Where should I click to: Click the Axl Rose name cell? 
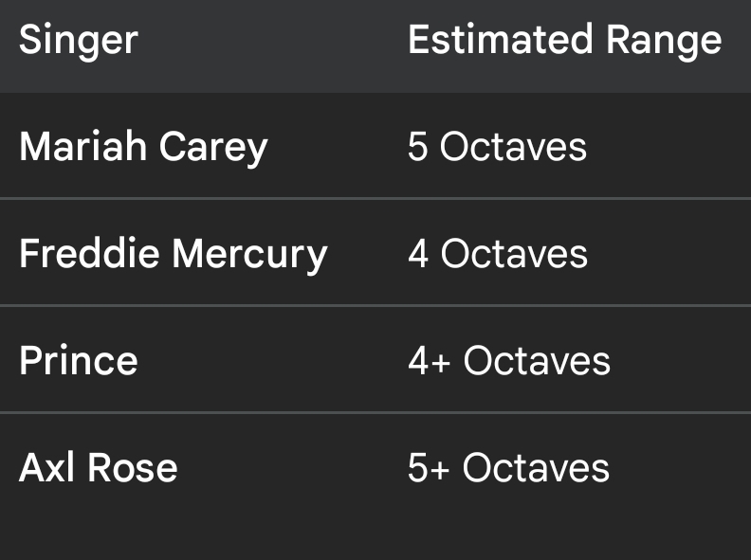click(99, 468)
